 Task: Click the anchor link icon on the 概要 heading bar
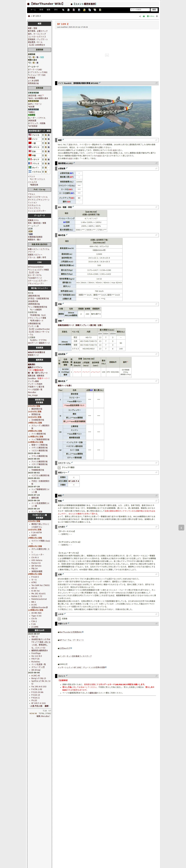(156, 140)
